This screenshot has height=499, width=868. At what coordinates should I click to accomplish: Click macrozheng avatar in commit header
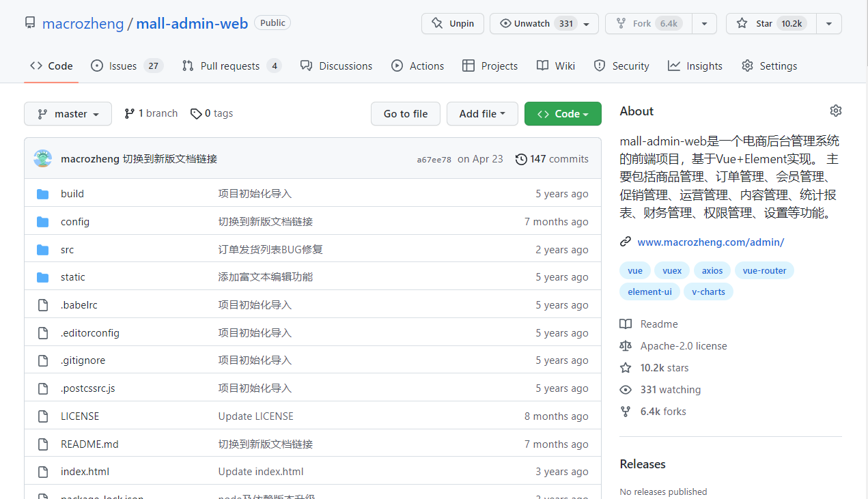42,158
